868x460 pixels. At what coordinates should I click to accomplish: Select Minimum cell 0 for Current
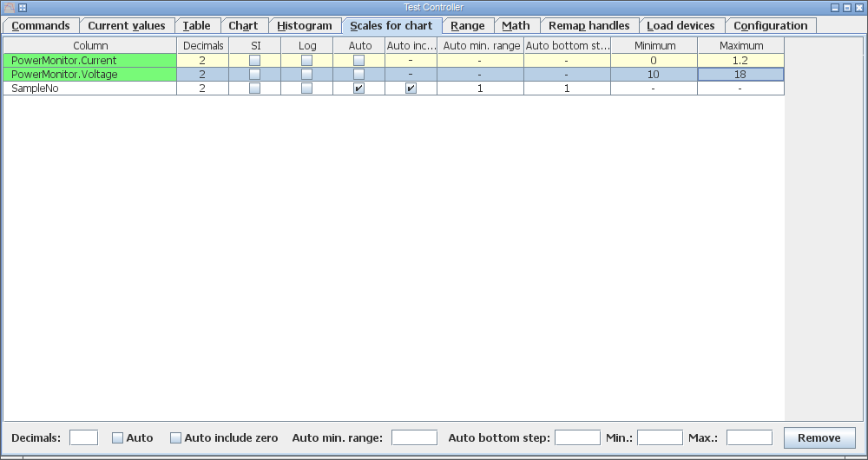(654, 61)
